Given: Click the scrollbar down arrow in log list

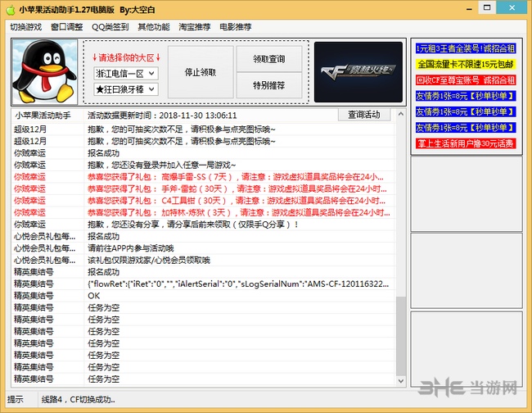Looking at the screenshot, I should (x=401, y=381).
